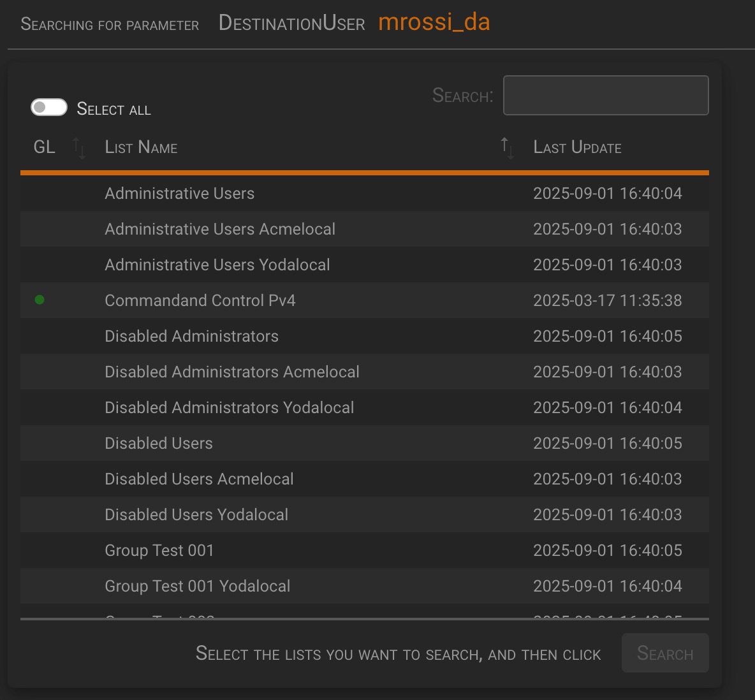Viewport: 755px width, 700px height.
Task: Click the Search input field
Action: [x=605, y=96]
